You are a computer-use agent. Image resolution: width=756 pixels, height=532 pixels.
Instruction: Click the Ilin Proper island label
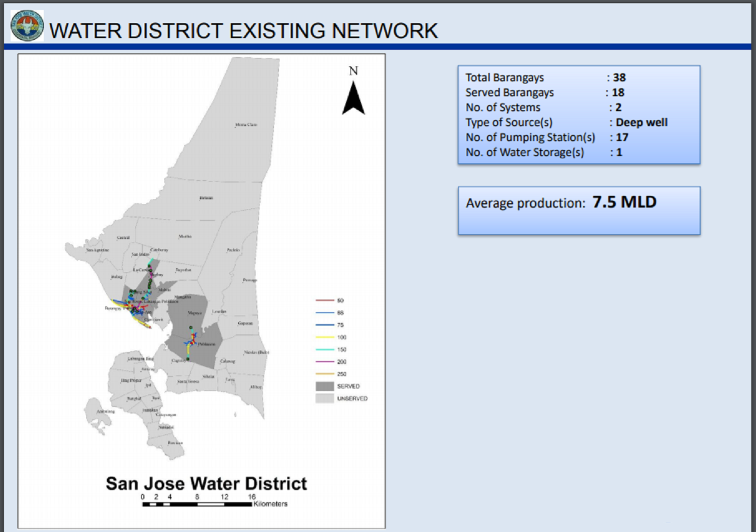click(131, 380)
